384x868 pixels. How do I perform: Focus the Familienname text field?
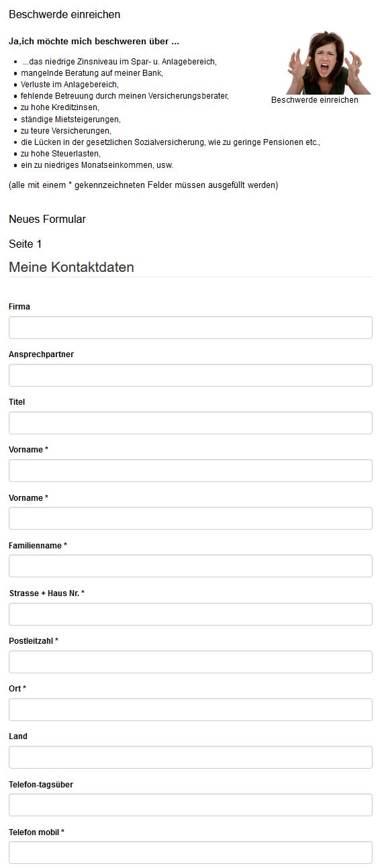[x=190, y=566]
